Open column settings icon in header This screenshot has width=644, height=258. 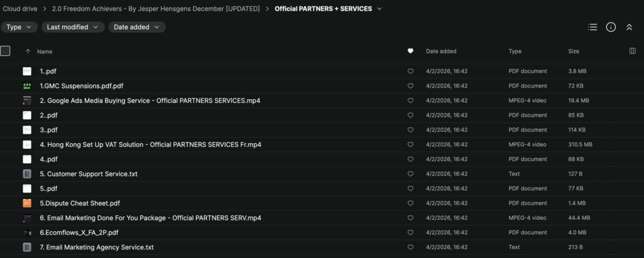coord(632,51)
